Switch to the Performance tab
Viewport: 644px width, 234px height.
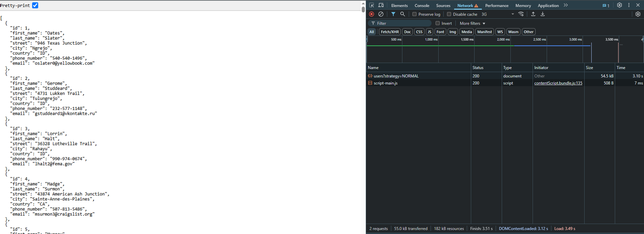click(496, 5)
